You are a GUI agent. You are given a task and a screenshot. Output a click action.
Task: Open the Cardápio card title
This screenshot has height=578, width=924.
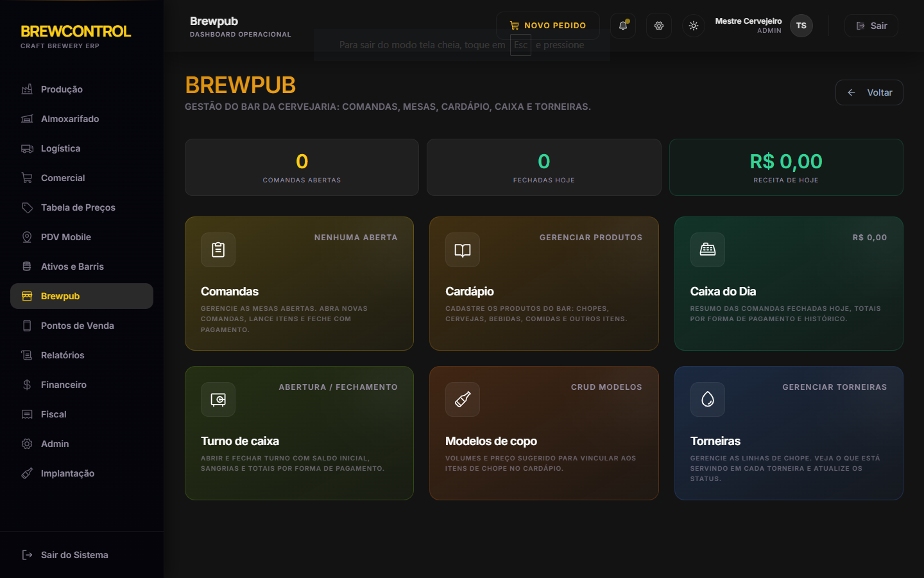[470, 292]
